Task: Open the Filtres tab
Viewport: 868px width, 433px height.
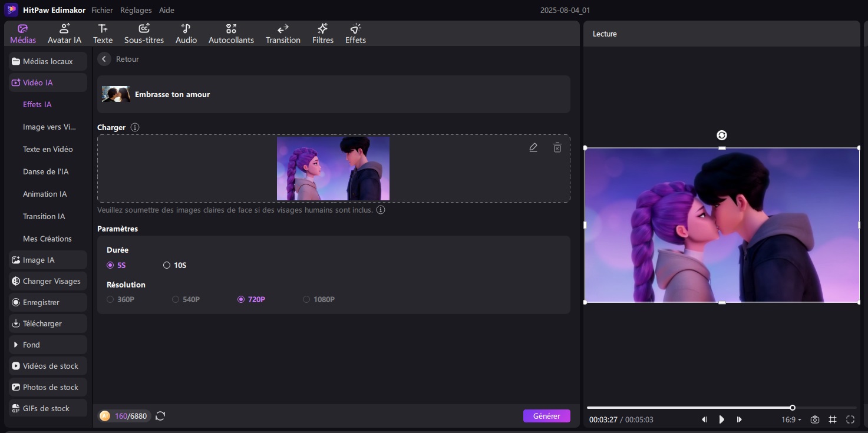Action: (323, 34)
